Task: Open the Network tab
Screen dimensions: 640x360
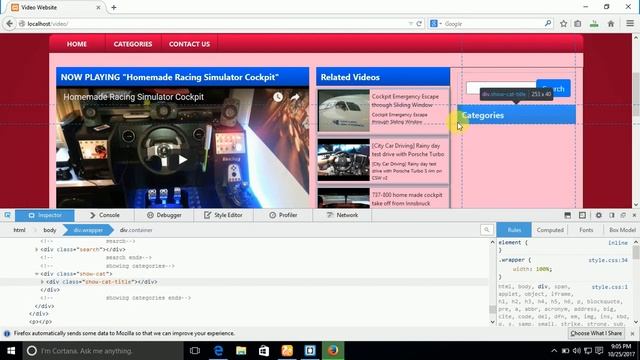Action: [x=342, y=215]
